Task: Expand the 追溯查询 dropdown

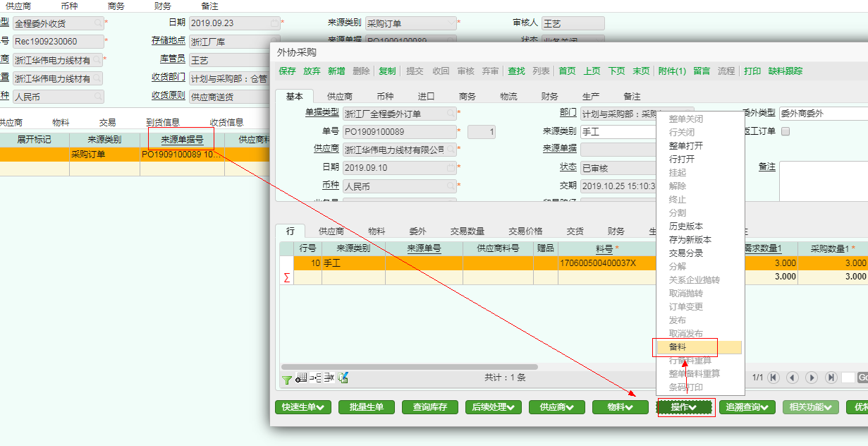Action: pyautogui.click(x=747, y=407)
